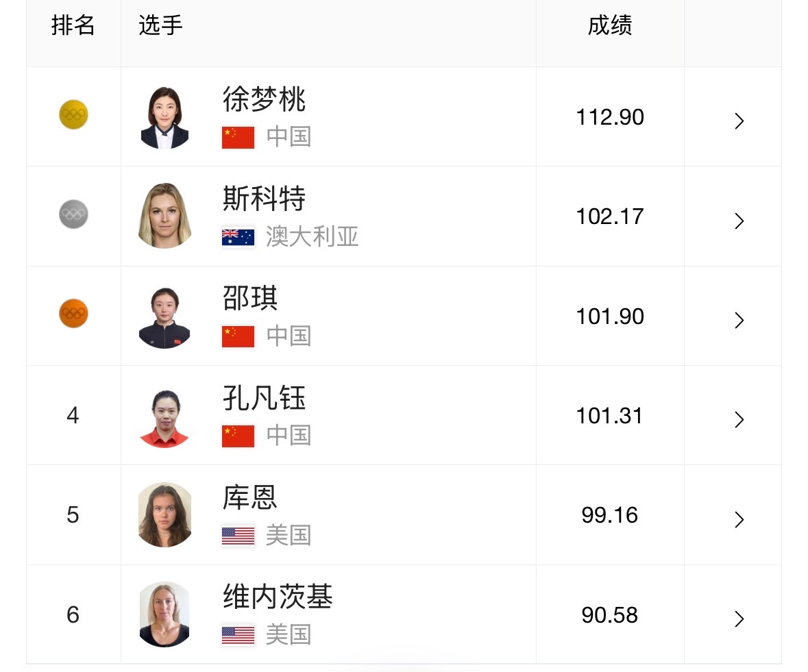Screen dimensions: 808x672
Task: Click the Australia flag next to 斯科特
Action: [238, 236]
